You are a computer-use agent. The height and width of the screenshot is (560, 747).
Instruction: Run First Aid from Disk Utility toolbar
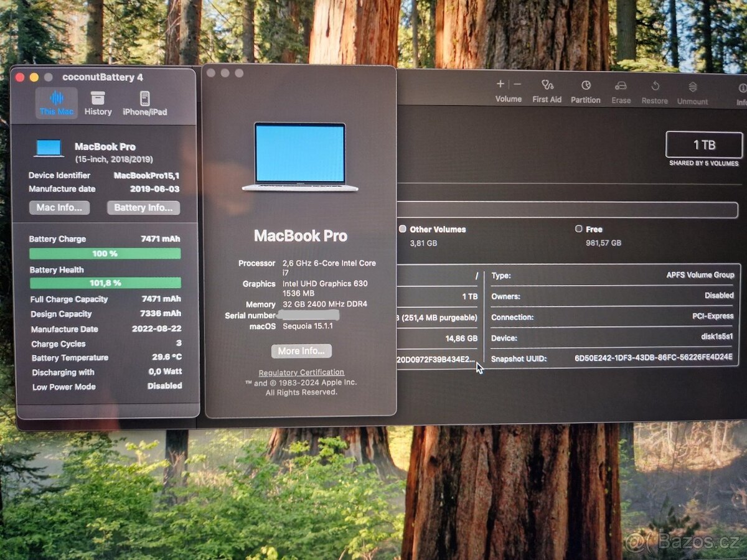pyautogui.click(x=547, y=90)
